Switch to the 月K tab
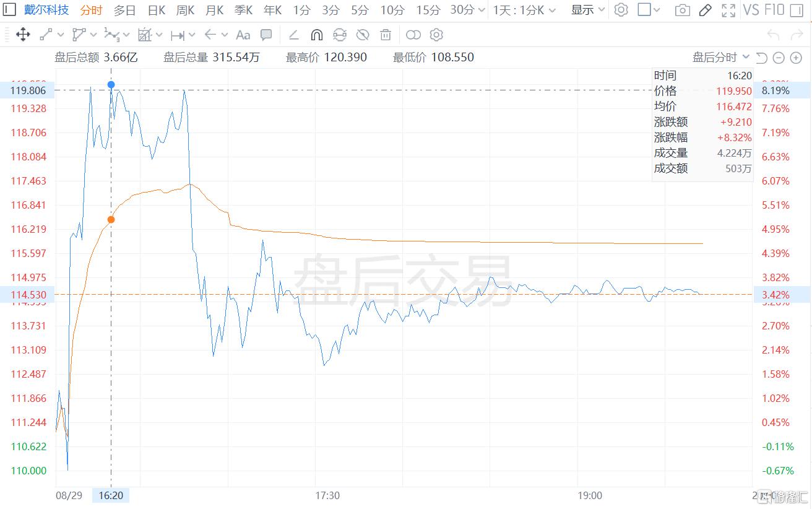The height and width of the screenshot is (509, 812). pyautogui.click(x=214, y=10)
